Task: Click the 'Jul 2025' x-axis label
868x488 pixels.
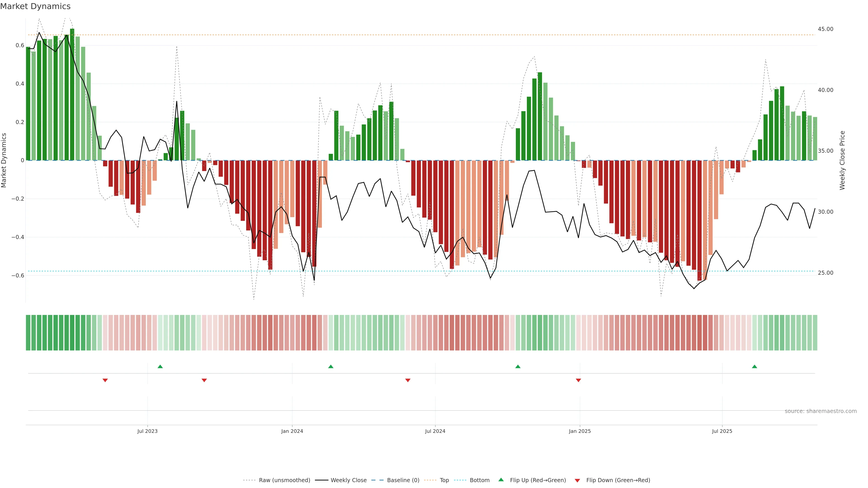Action: (x=722, y=431)
